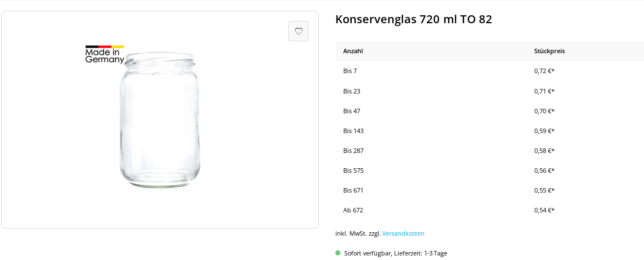Click the 0,72 € unit price
The height and width of the screenshot is (260, 644).
pos(544,71)
